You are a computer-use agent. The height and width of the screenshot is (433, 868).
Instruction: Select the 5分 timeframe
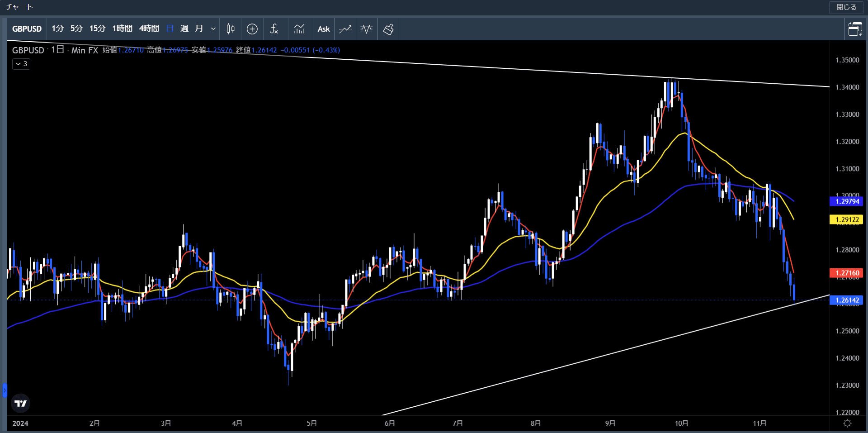76,29
